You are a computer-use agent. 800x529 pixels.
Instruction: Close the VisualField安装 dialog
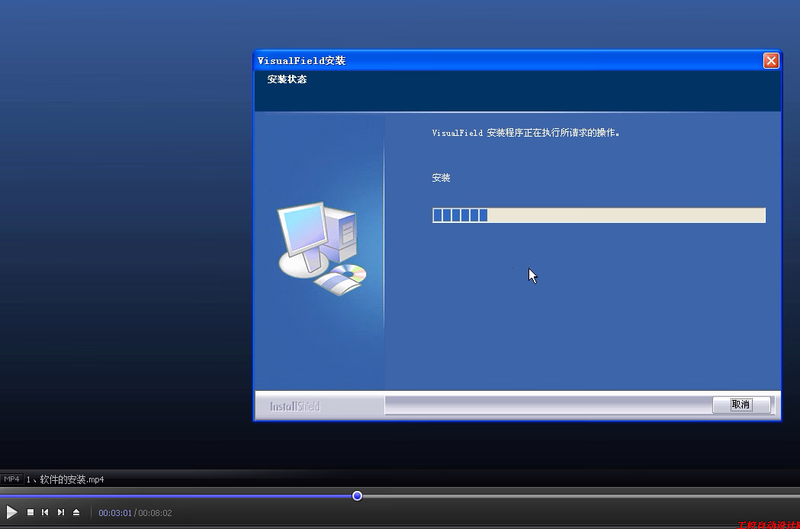[771, 61]
